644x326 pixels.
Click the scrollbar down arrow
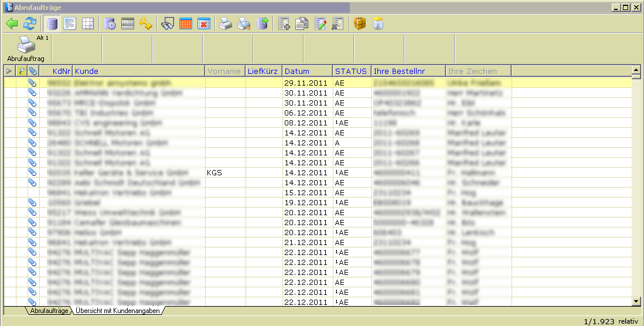pos(636,301)
